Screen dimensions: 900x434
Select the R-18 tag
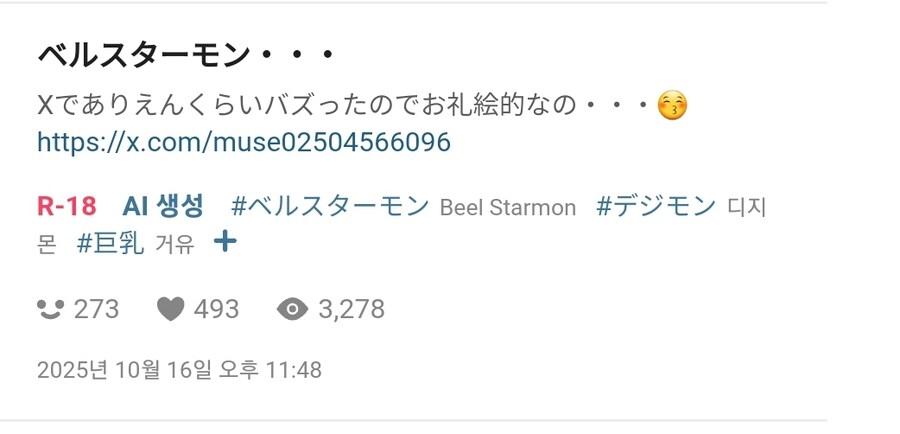click(67, 206)
